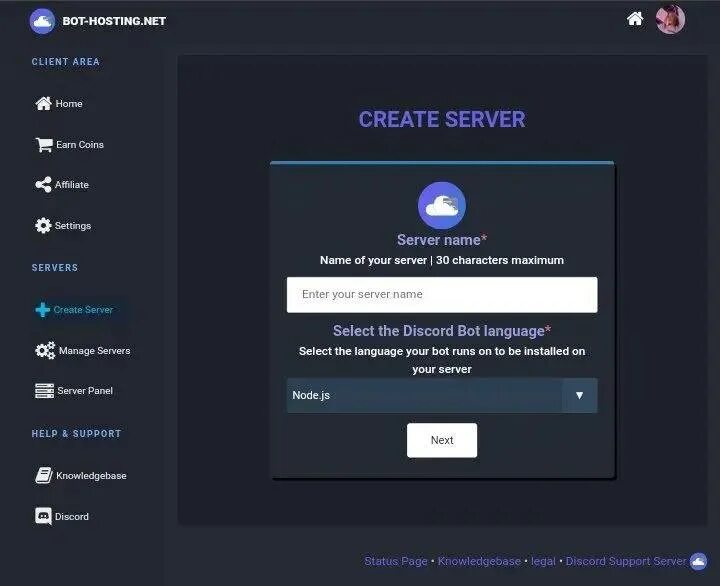
Task: Click the Bot-Hosting cloud logo in header
Action: [42, 21]
